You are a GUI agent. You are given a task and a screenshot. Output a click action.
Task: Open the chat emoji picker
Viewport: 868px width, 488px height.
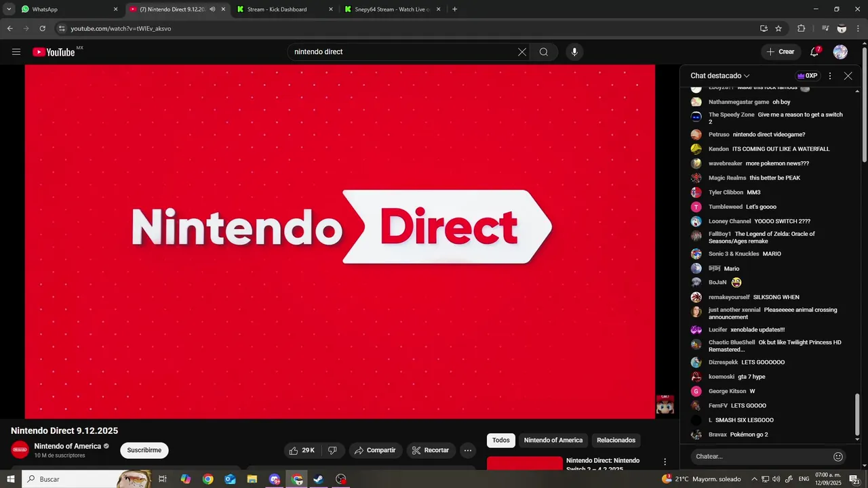838,457
